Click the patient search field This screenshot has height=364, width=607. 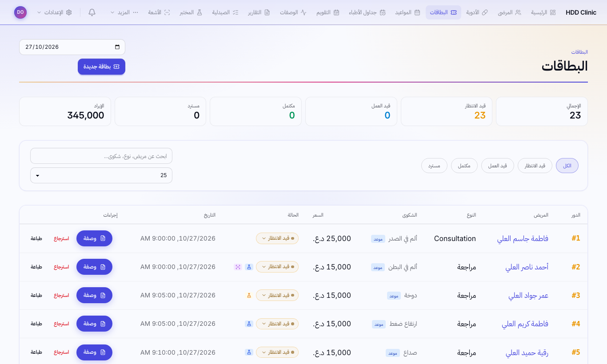click(x=101, y=156)
